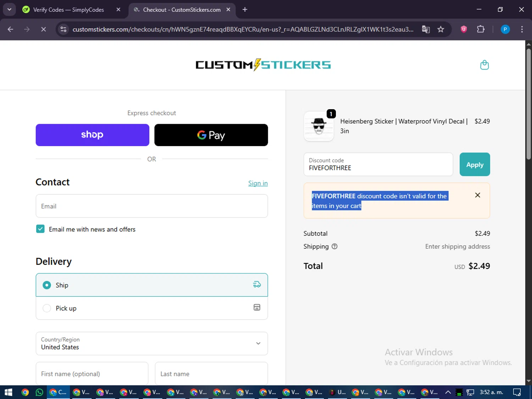The height and width of the screenshot is (399, 532).
Task: Select the Ship delivery option
Action: 152,285
